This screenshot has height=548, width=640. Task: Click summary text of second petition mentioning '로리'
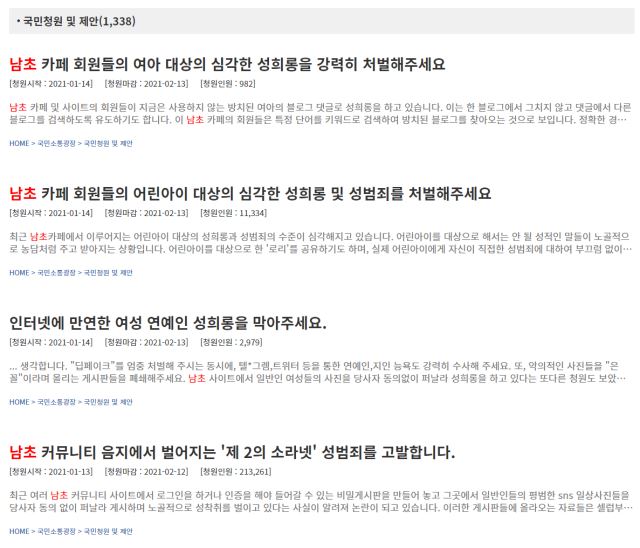(320, 243)
